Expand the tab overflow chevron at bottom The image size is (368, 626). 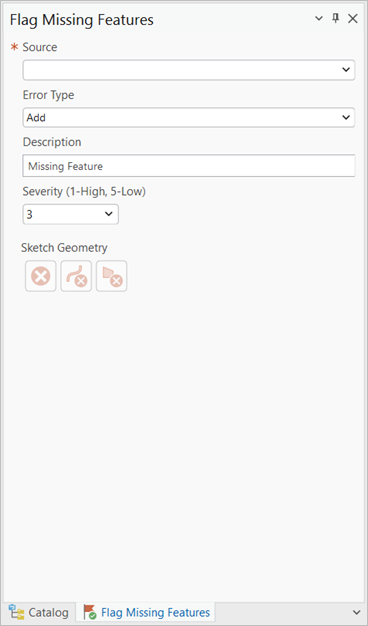357,612
